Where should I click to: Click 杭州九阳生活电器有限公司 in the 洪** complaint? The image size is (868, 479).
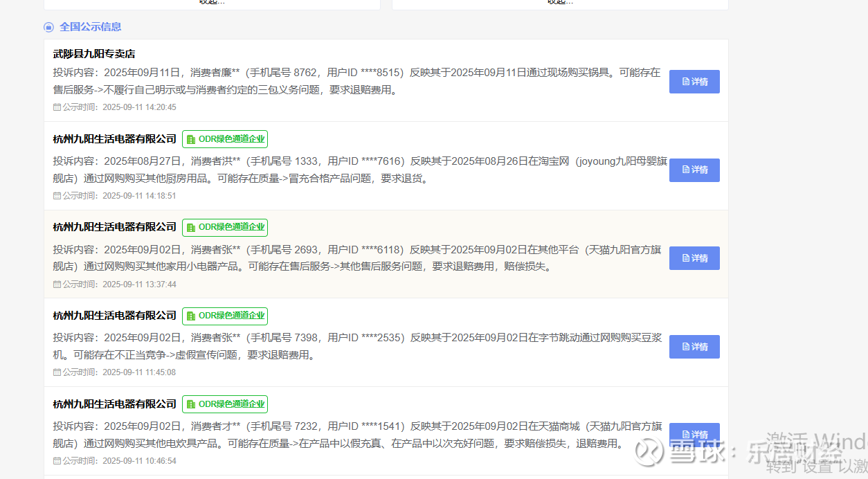115,139
